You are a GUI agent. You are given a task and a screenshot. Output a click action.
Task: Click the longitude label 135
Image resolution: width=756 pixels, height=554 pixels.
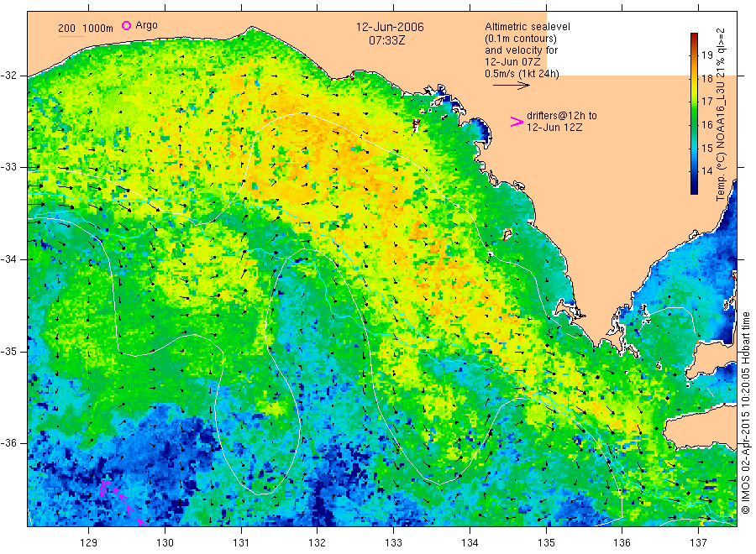pyautogui.click(x=546, y=543)
